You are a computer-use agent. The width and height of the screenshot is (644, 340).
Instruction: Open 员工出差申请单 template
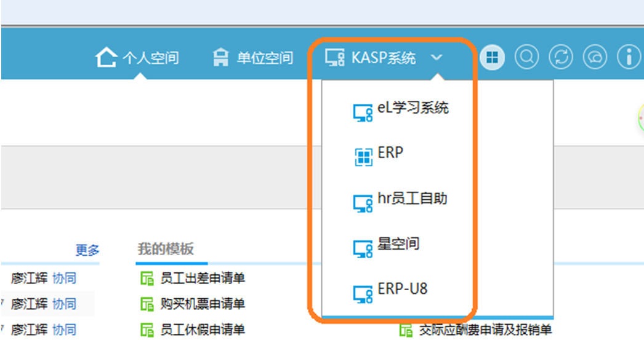tap(201, 279)
